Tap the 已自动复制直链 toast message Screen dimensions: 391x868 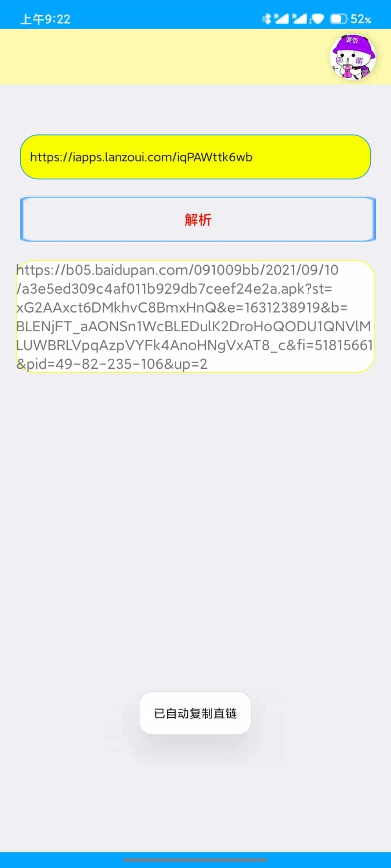pyautogui.click(x=195, y=713)
